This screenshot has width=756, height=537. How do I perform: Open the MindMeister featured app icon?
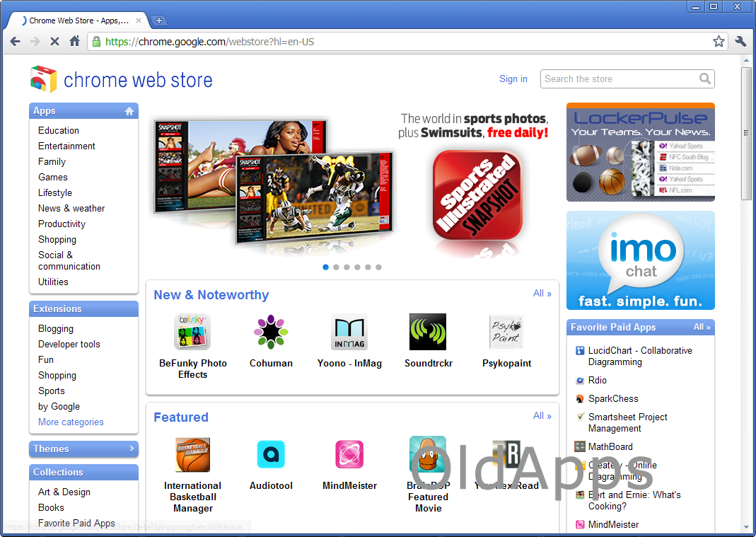coord(349,454)
